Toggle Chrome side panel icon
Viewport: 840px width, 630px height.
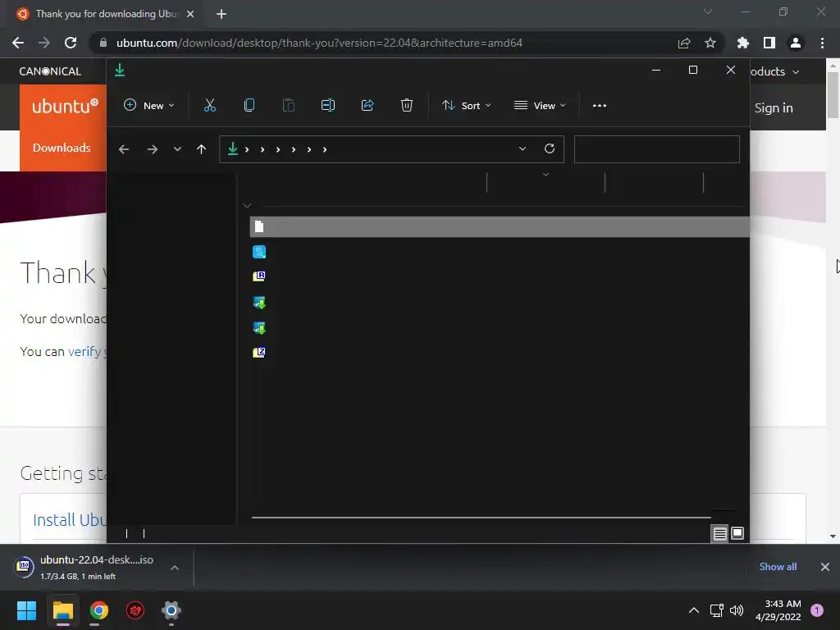coord(769,43)
